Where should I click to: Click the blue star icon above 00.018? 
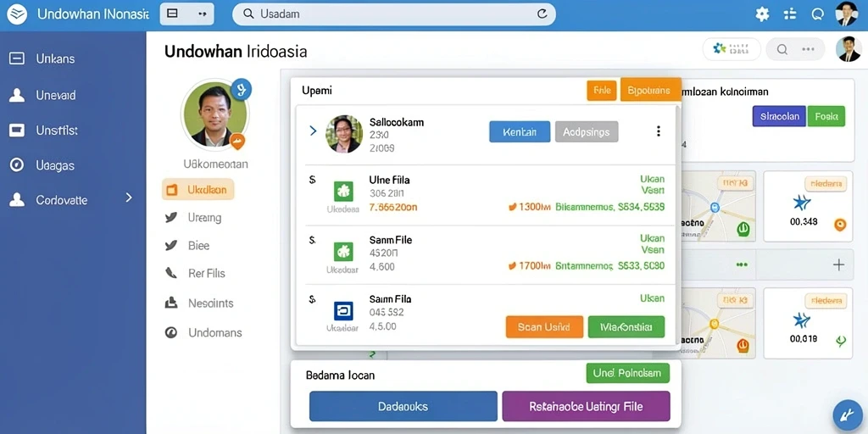click(802, 320)
